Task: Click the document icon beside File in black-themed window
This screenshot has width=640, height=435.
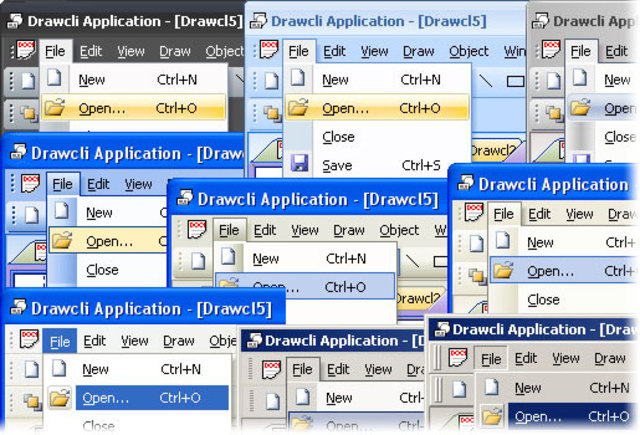Action: click(27, 51)
